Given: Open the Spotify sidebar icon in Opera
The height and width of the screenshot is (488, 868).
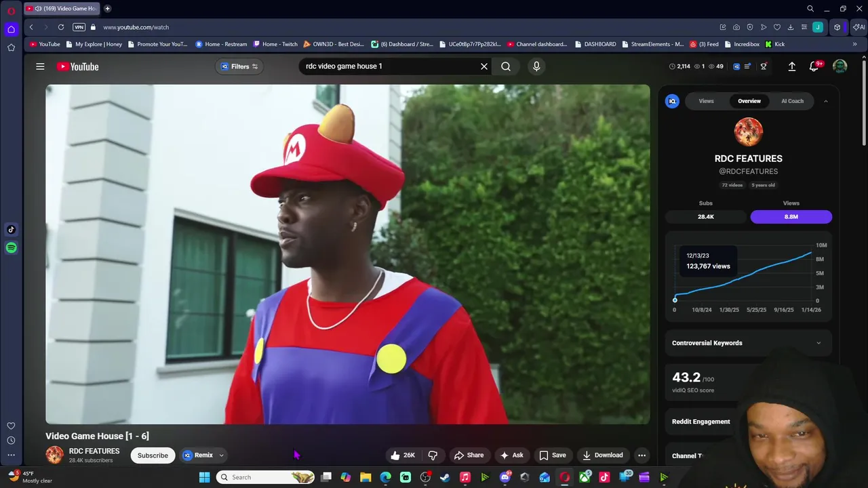Looking at the screenshot, I should coord(11,248).
